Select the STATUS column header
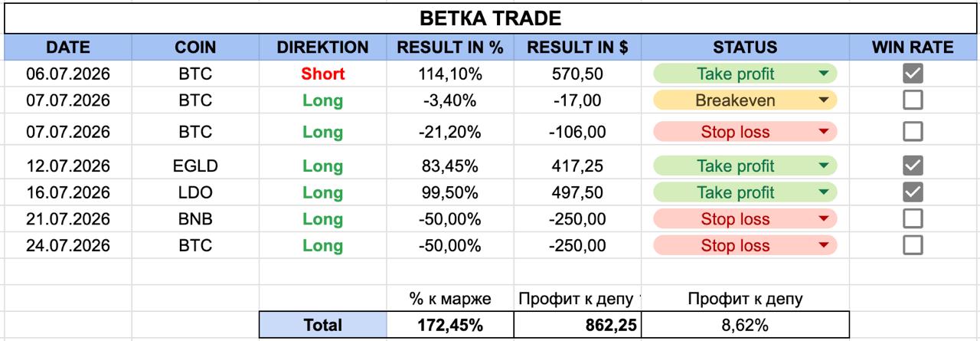Viewport: 980px width, 341px height. pyautogui.click(x=745, y=48)
